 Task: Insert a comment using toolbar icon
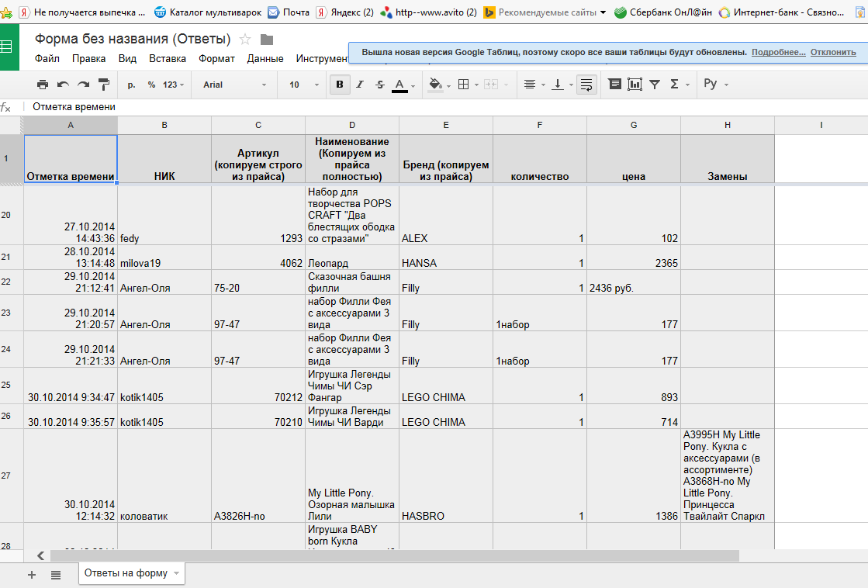click(614, 85)
